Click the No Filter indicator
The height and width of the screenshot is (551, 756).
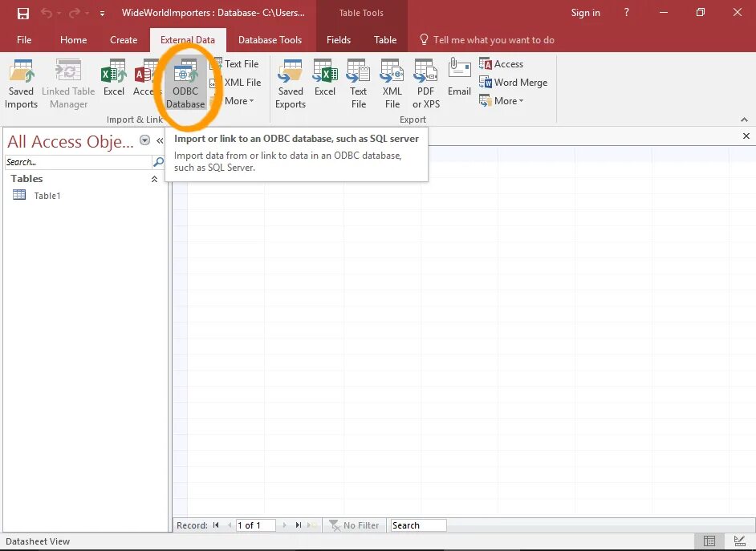pyautogui.click(x=355, y=525)
